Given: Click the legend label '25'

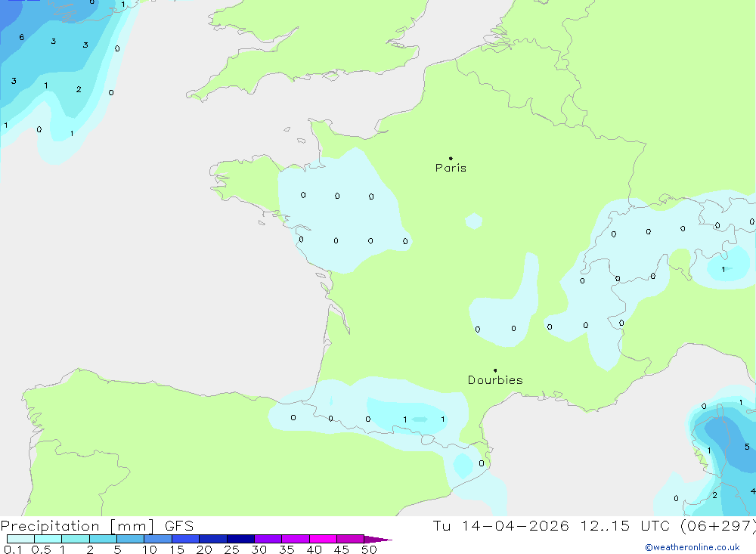Looking at the screenshot, I should click(x=231, y=549).
